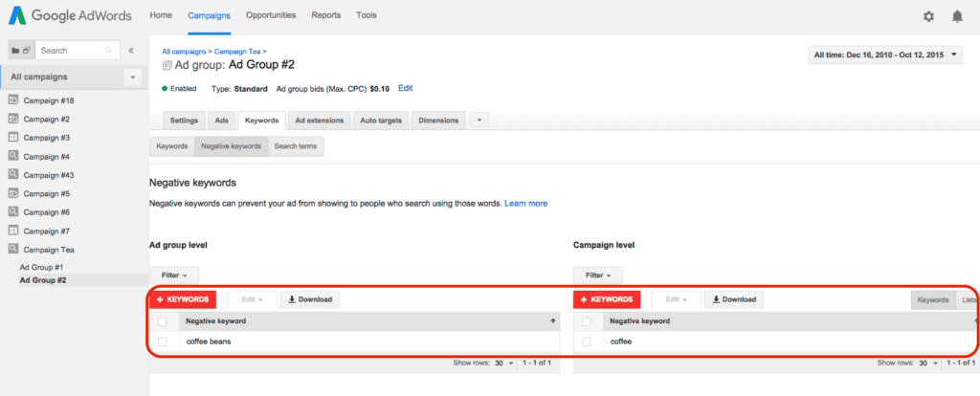Check the coffee beans keyword row

163,341
